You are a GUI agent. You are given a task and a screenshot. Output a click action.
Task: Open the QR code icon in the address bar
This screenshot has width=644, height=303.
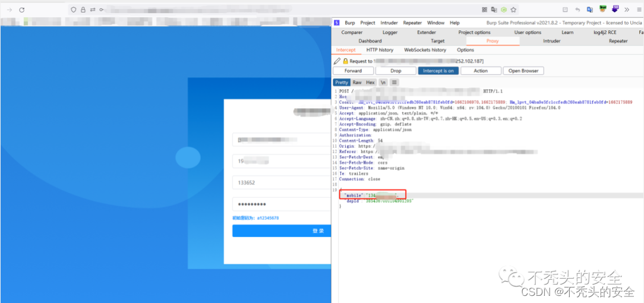click(x=485, y=10)
